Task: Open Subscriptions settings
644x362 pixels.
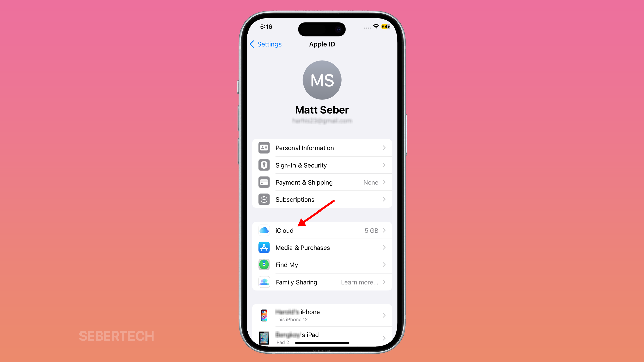Action: point(322,199)
